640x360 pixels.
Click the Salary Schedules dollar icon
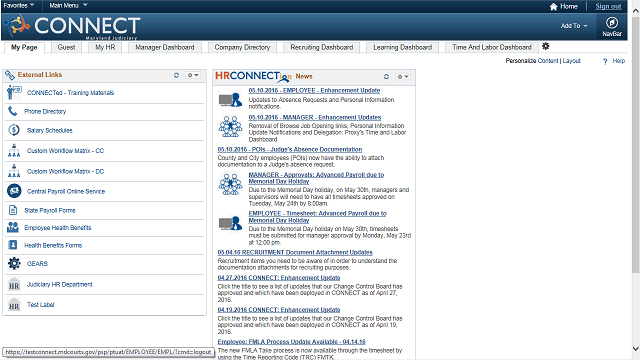click(x=14, y=130)
